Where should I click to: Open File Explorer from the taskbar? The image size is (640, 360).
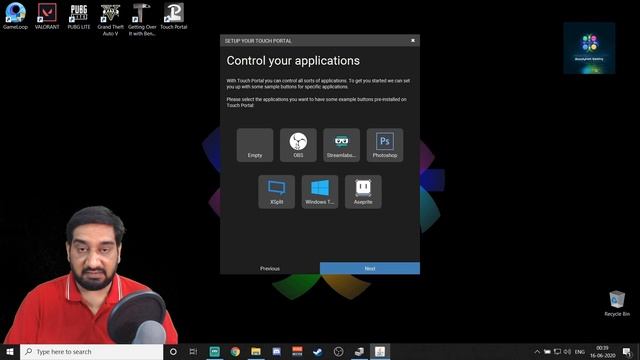256,351
